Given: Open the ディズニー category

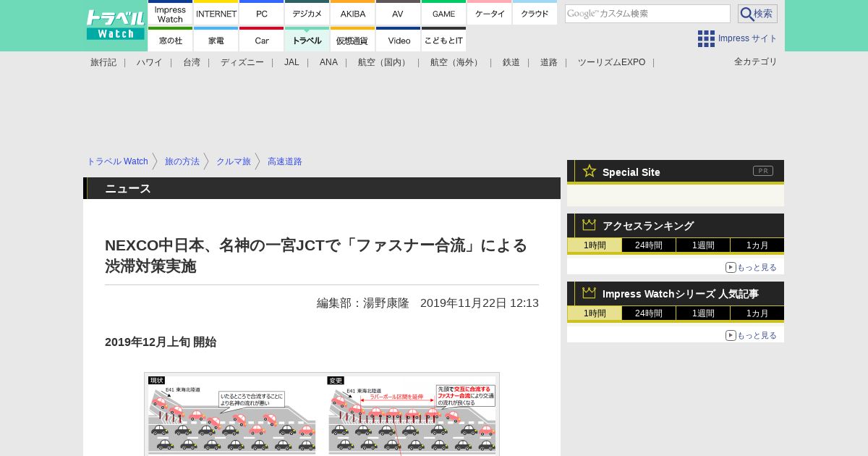Looking at the screenshot, I should 242,62.
